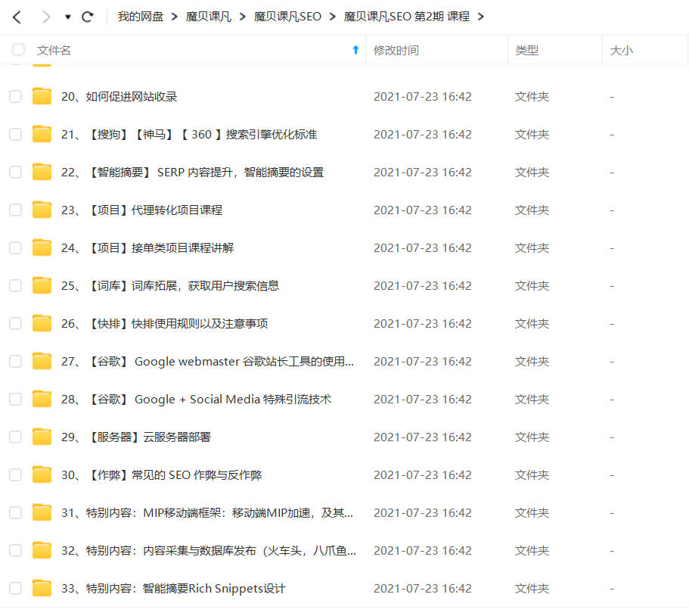Screen dimensions: 689x616
Task: Expand the chevron after 我的网盘
Action: pos(175,17)
